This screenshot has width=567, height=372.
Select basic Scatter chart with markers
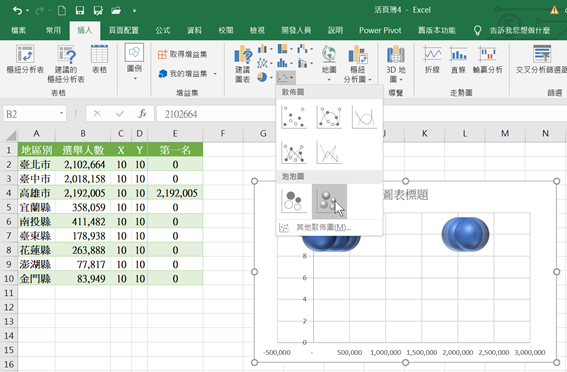tap(294, 117)
